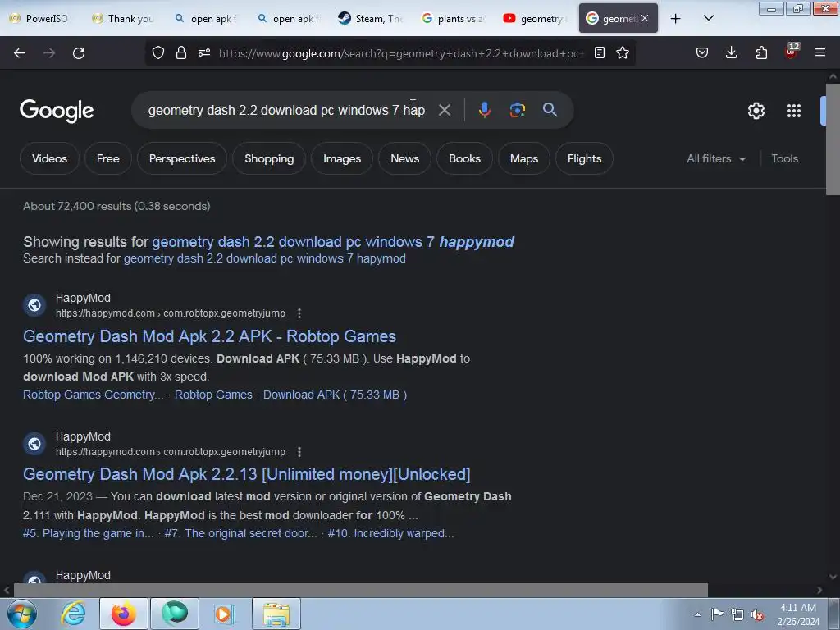840x630 pixels.
Task: Switch to the YouTube geometry tab
Action: coord(535,19)
